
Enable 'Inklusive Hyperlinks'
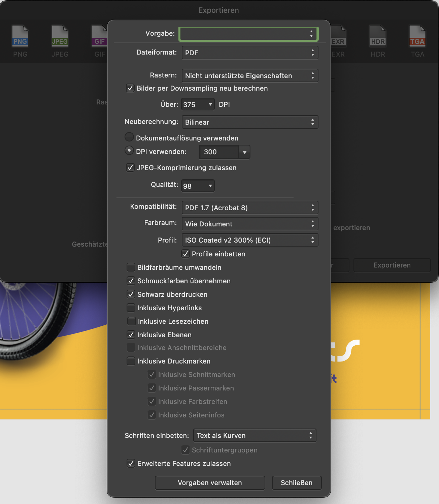click(131, 308)
